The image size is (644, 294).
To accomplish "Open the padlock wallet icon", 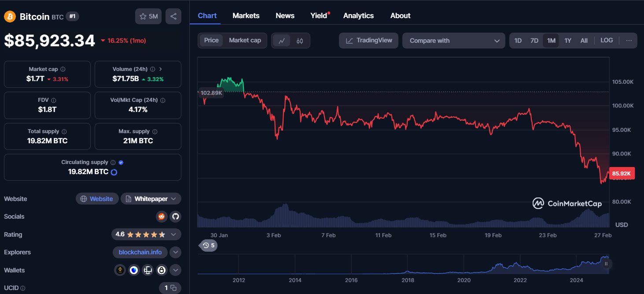I will click(x=162, y=270).
